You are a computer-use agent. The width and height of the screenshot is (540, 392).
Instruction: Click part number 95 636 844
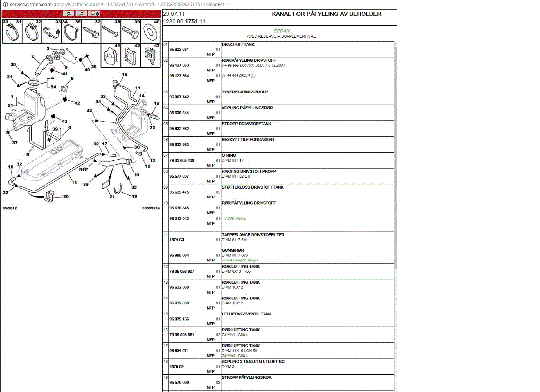179,113
